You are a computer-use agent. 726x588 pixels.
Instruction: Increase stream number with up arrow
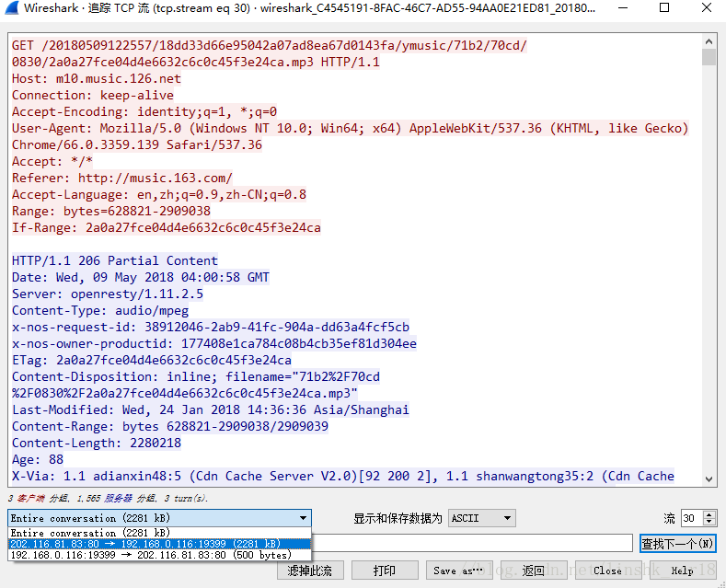tap(709, 514)
